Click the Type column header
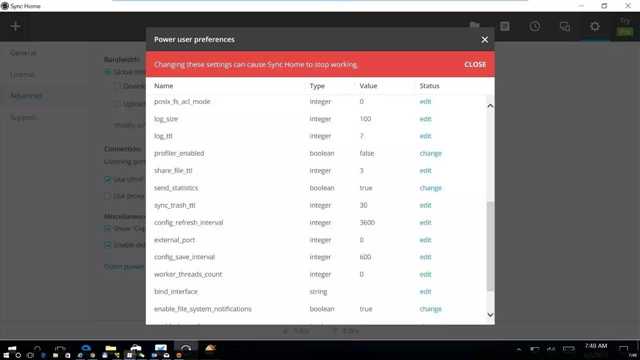The height and width of the screenshot is (360, 640). 317,86
